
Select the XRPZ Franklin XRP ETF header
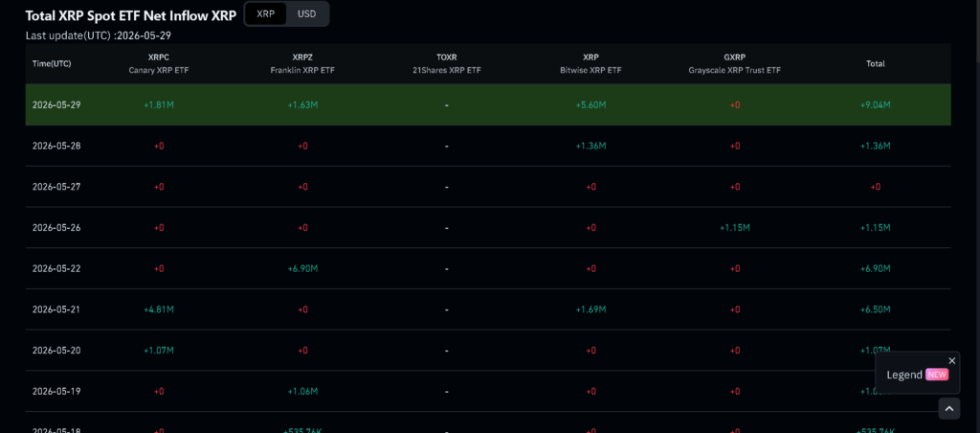(x=302, y=64)
